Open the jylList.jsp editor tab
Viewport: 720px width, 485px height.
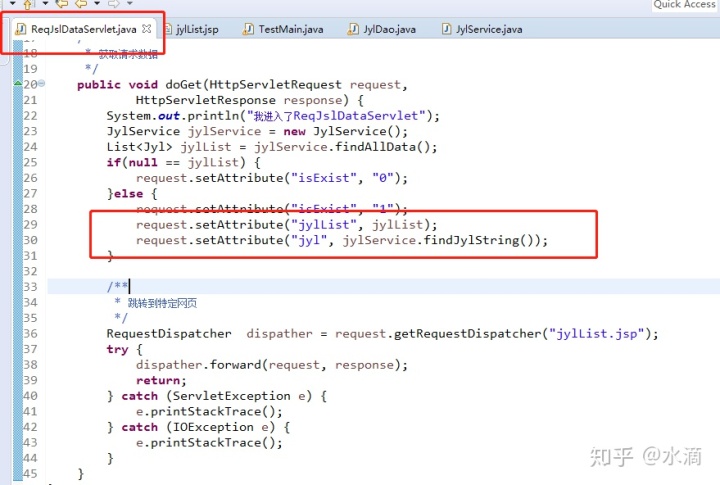(197, 29)
